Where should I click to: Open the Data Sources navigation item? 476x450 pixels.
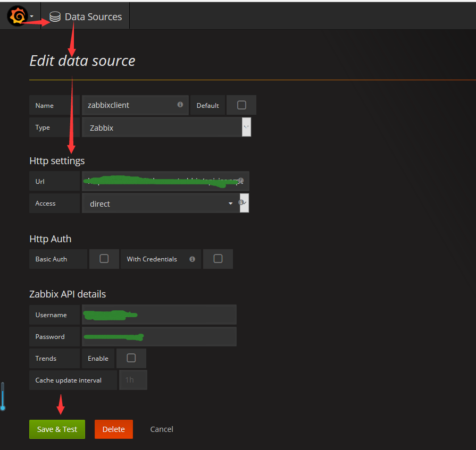[x=85, y=16]
